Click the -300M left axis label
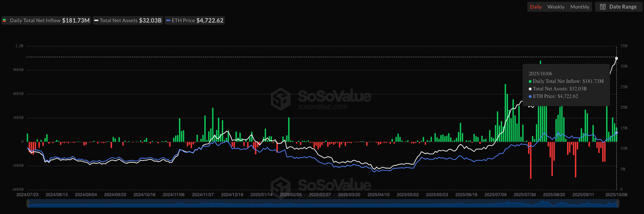 (x=18, y=166)
